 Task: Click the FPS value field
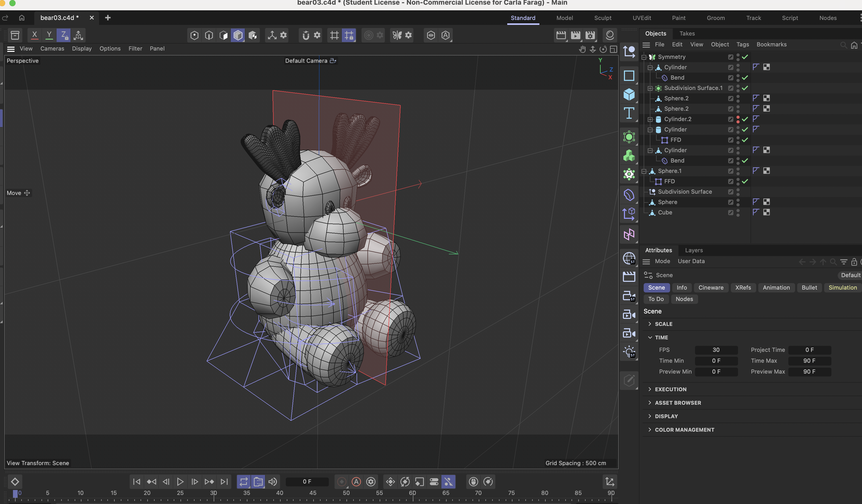[716, 350]
